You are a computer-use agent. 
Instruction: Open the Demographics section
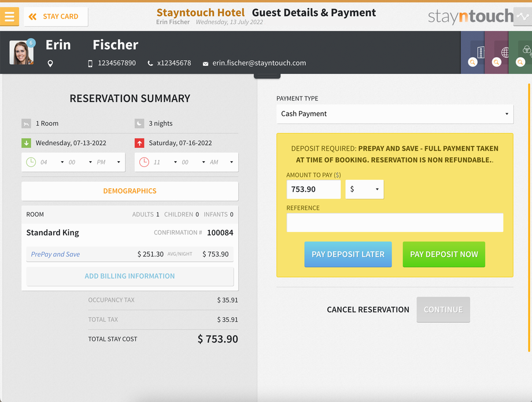(x=130, y=191)
